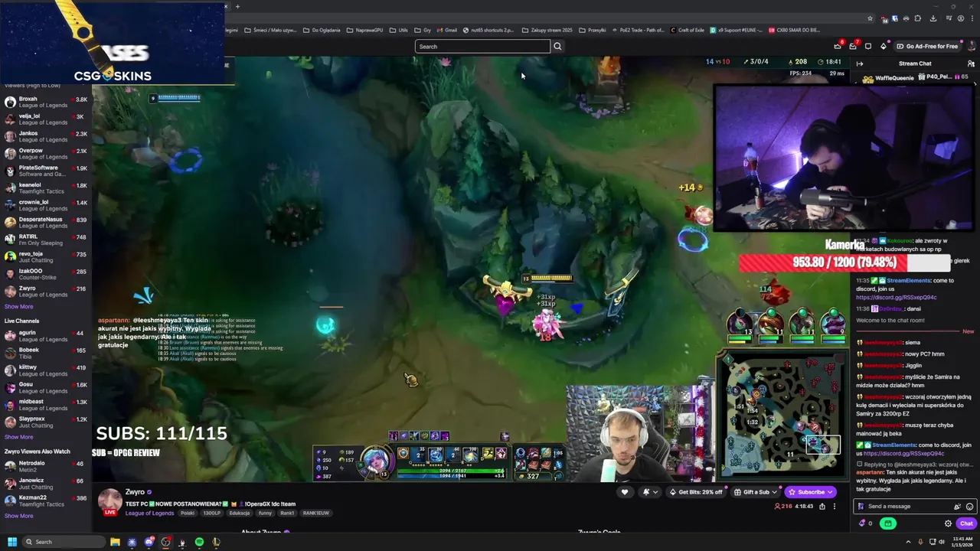Open Subscribe button dropdown arrow

(831, 492)
